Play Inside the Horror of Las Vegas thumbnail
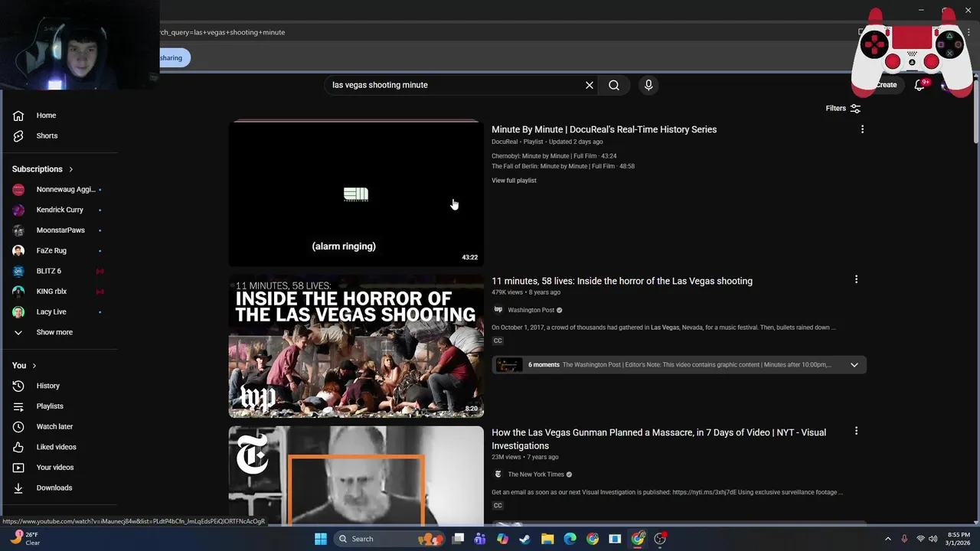The width and height of the screenshot is (980, 551). pyautogui.click(x=356, y=346)
